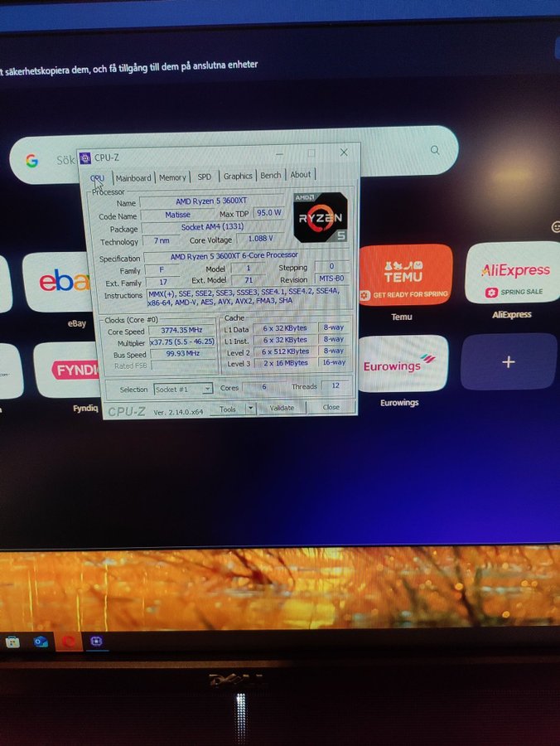Click the Package value 'Socket AM4 (1331)'
560x746 pixels.
point(212,227)
